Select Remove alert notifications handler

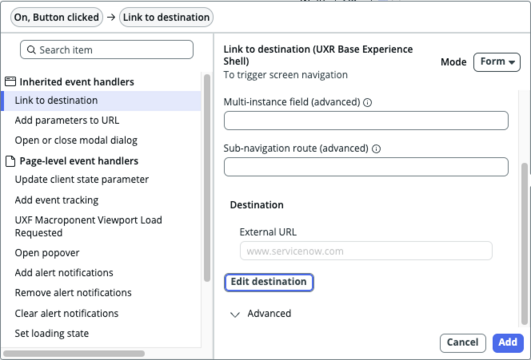[x=73, y=293]
